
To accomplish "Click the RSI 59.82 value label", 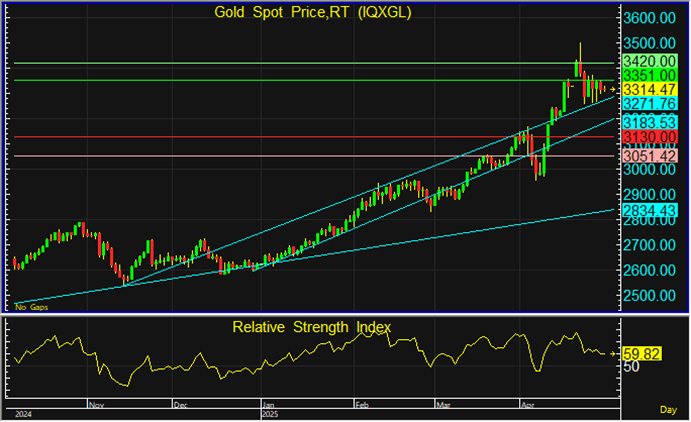I will 639,353.
